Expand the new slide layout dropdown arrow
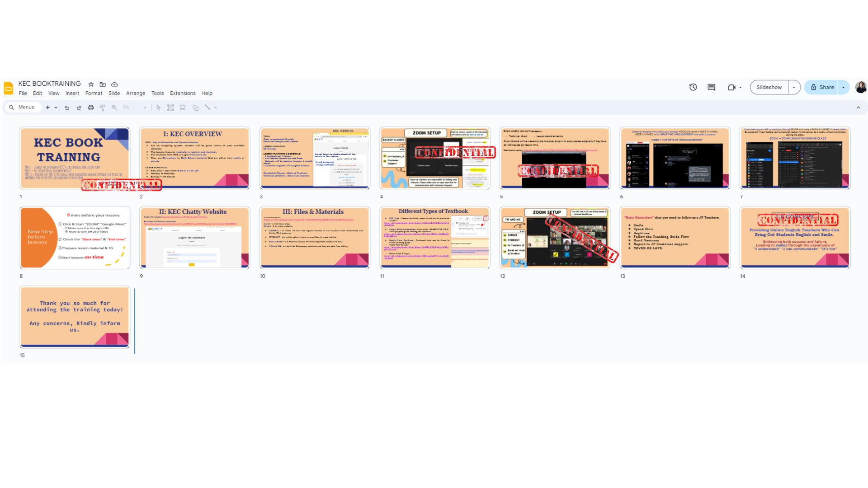 pyautogui.click(x=56, y=108)
